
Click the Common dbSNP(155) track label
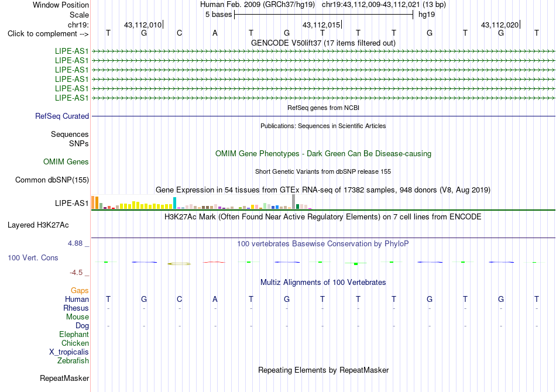[x=52, y=180]
